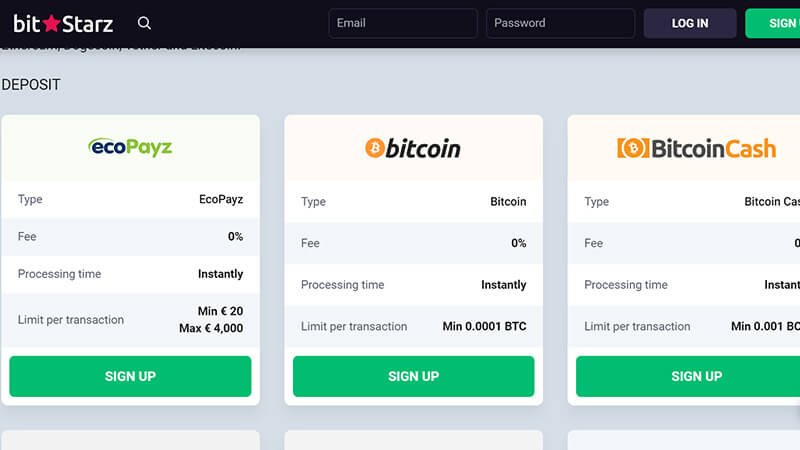Viewport: 800px width, 450px height.
Task: Click the BitStarz logo
Action: pos(63,23)
